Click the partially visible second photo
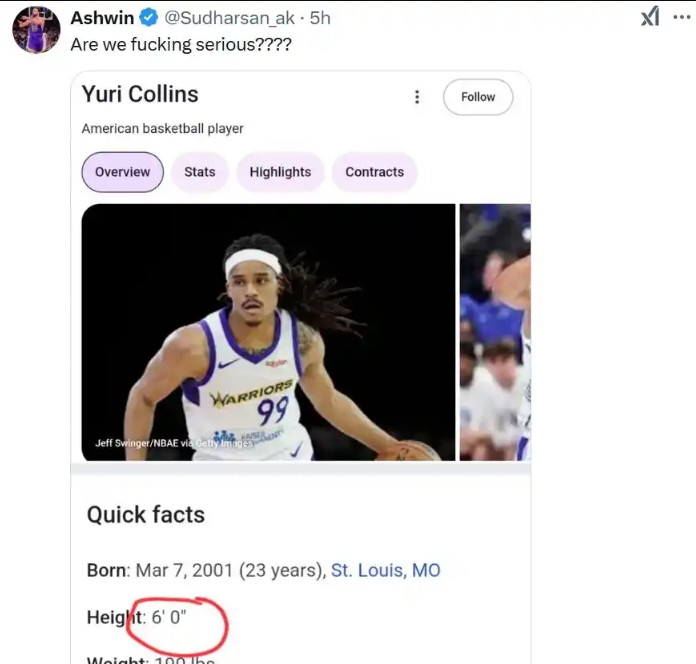Image resolution: width=696 pixels, height=664 pixels. [x=495, y=332]
